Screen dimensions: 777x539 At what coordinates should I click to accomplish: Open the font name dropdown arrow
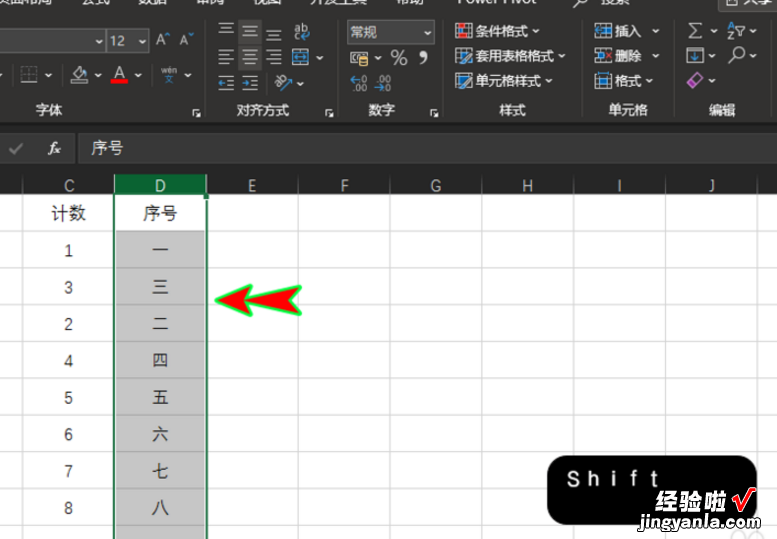(x=99, y=41)
